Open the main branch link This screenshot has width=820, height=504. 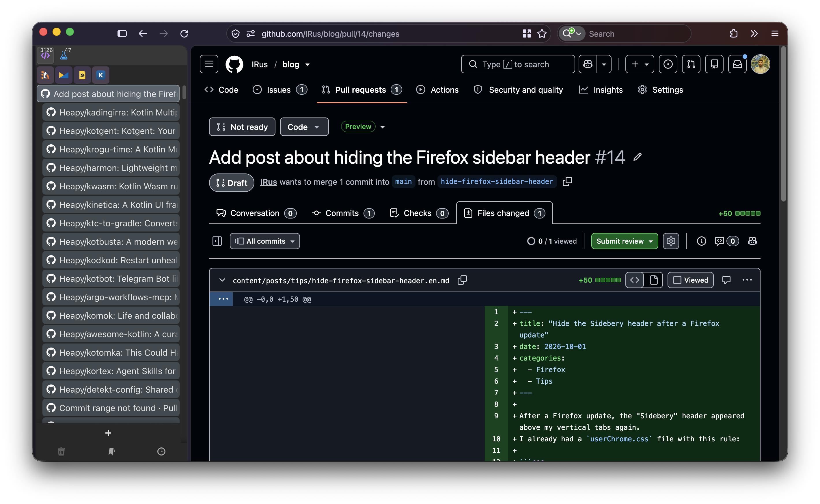(403, 182)
